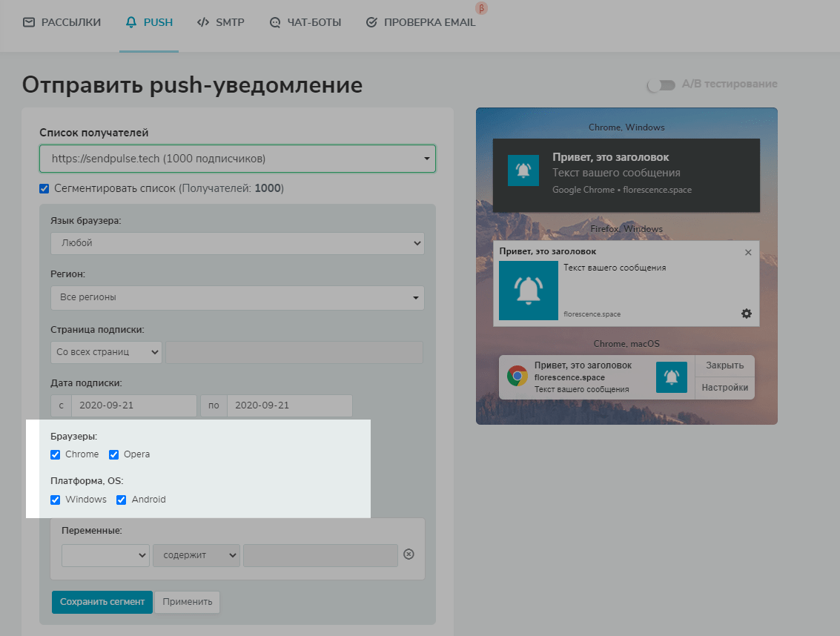The image size is (840, 636).
Task: Click the Firefox, Windows preview label
Action: pos(626,229)
